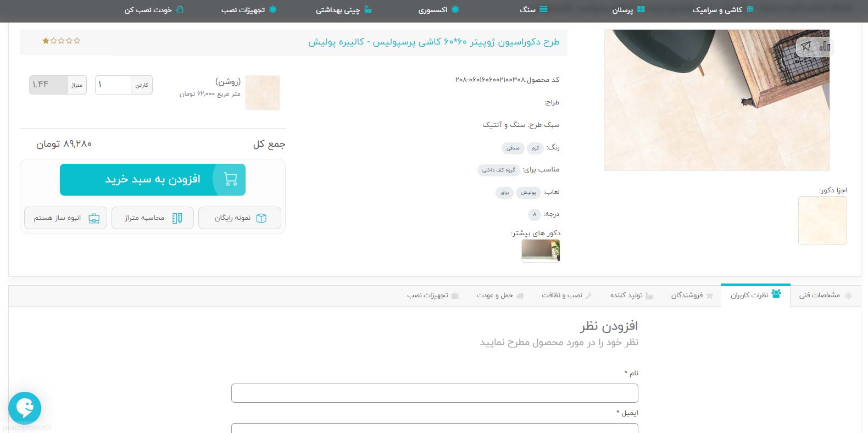
Task: Click the grade A tag
Action: click(535, 215)
